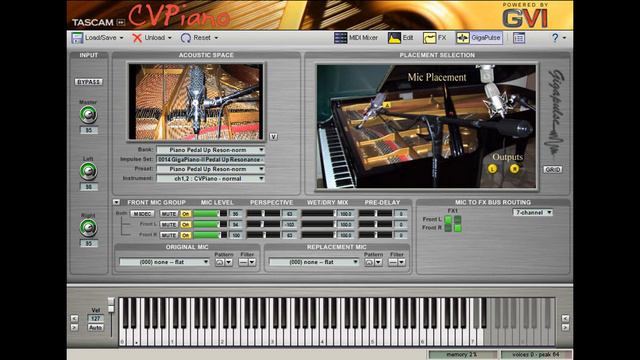This screenshot has width=640, height=360.
Task: Click the Original Mic Pattern icon
Action: point(220,262)
